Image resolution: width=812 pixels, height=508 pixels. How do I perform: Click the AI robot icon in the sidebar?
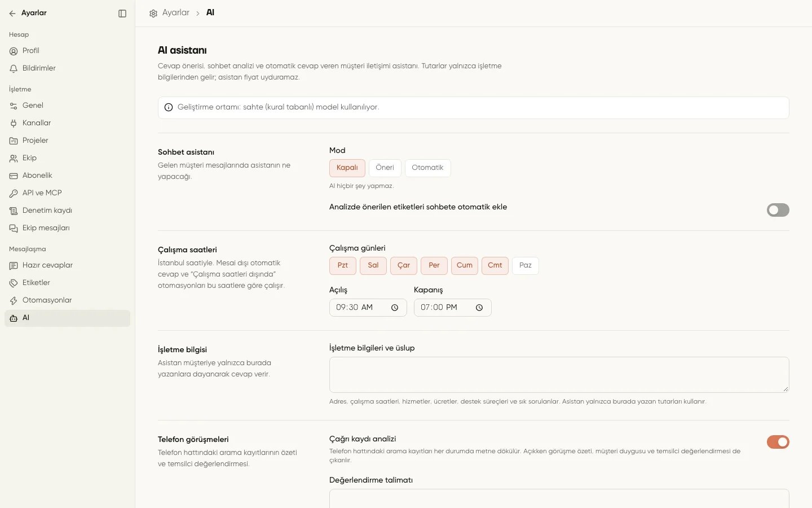click(x=14, y=318)
